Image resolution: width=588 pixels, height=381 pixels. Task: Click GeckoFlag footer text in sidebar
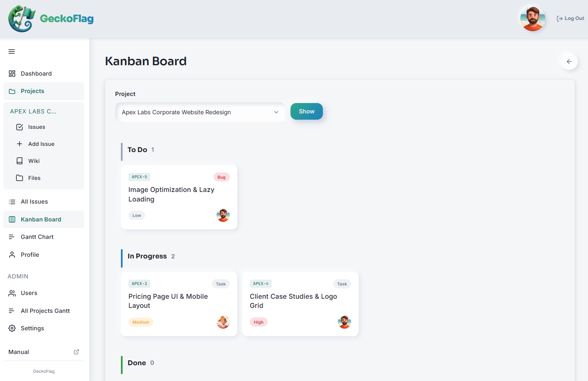44,371
